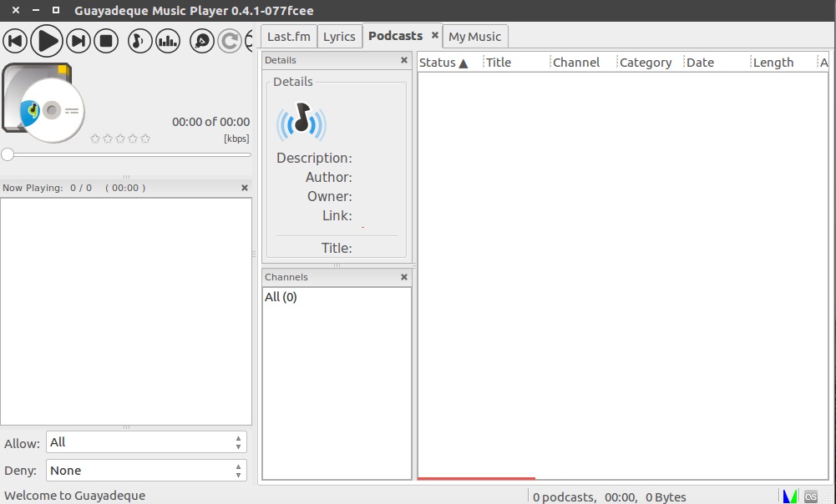Select the All (0) channel entry
The width and height of the screenshot is (836, 504).
point(281,297)
